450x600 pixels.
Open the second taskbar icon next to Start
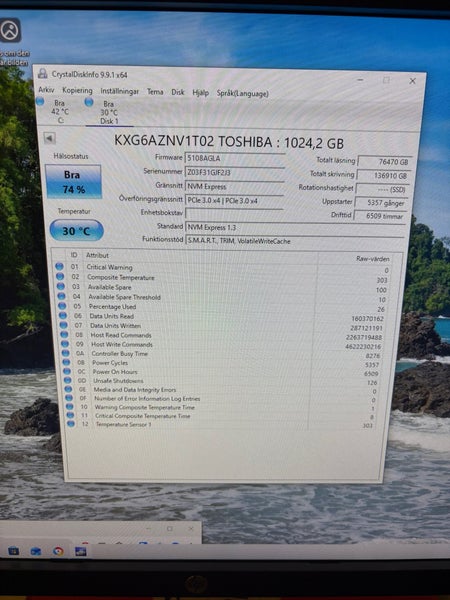(x=36, y=551)
